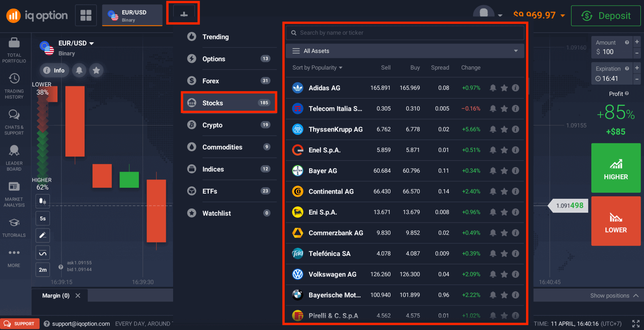Open the multi-chart grid layout icon
The height and width of the screenshot is (330, 644).
[x=86, y=15]
